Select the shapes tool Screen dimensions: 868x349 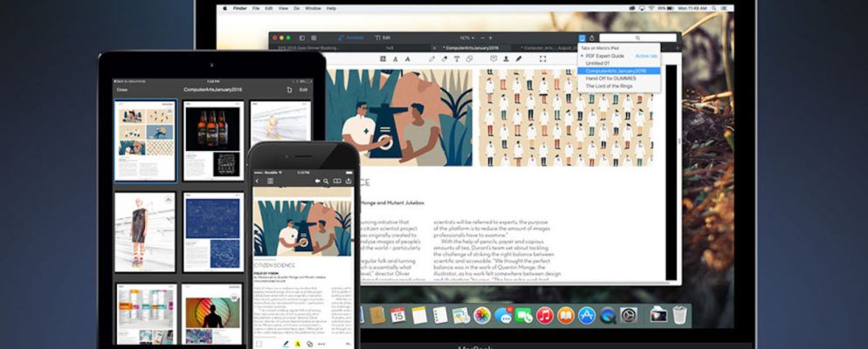tap(470, 58)
